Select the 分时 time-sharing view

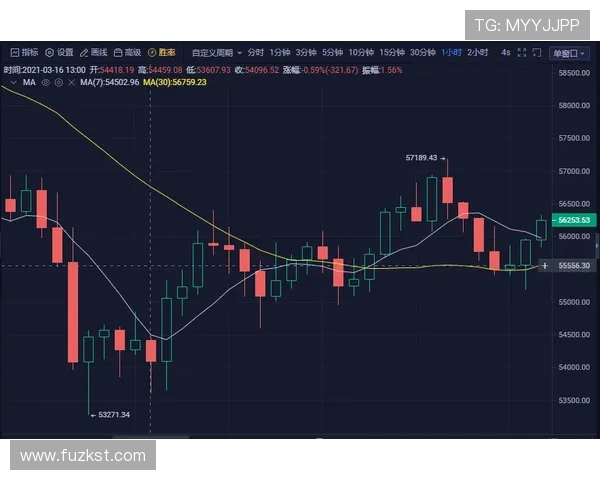pyautogui.click(x=256, y=52)
